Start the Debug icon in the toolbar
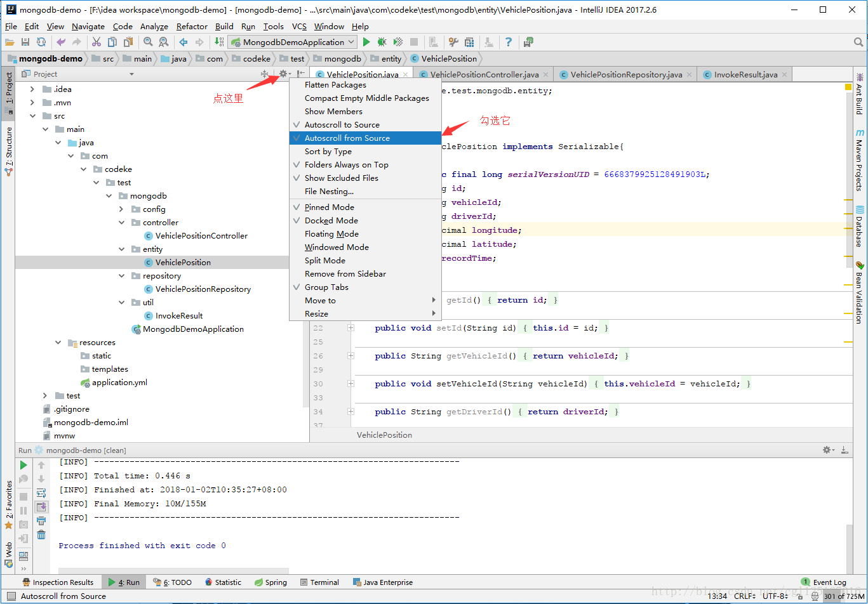868x604 pixels. coord(380,42)
